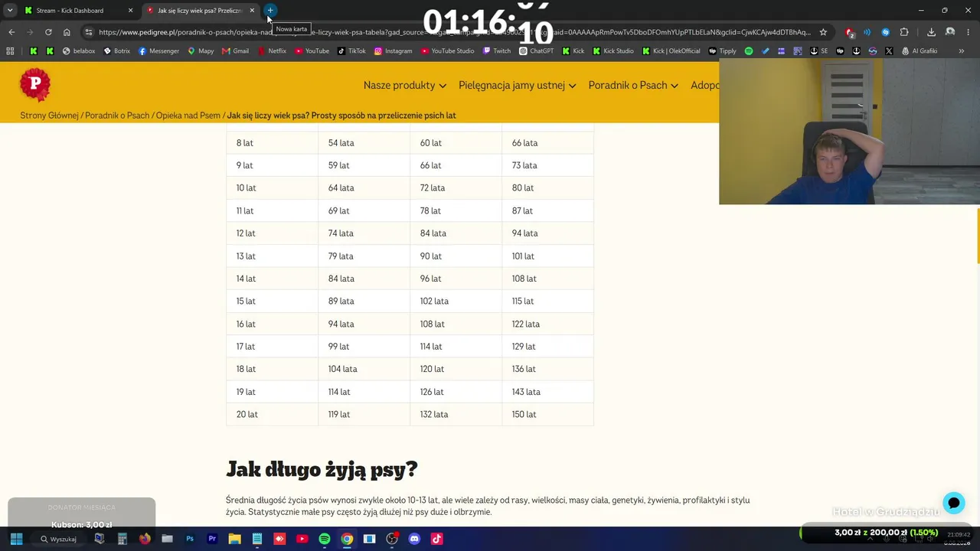Open Spotify from the taskbar
This screenshot has width=980, height=551.
(x=325, y=539)
